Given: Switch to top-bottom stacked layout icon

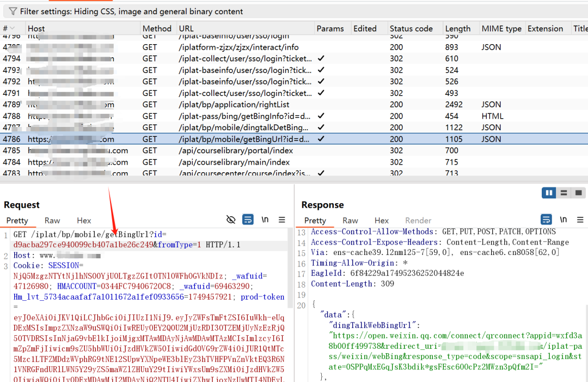Looking at the screenshot, I should [x=563, y=193].
